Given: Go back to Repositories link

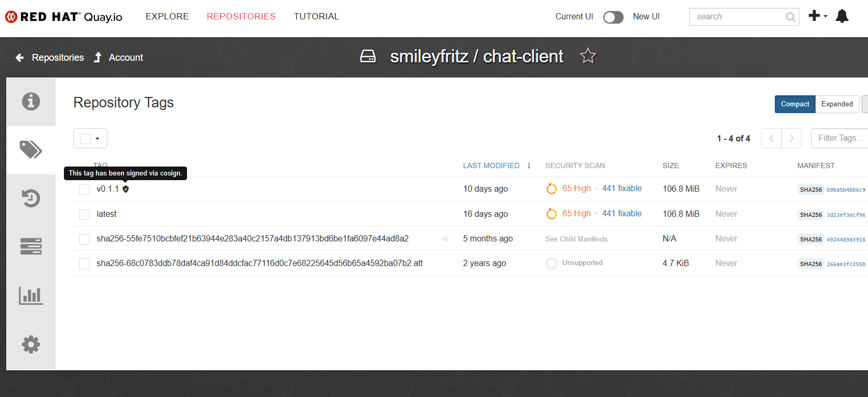Looking at the screenshot, I should (58, 58).
